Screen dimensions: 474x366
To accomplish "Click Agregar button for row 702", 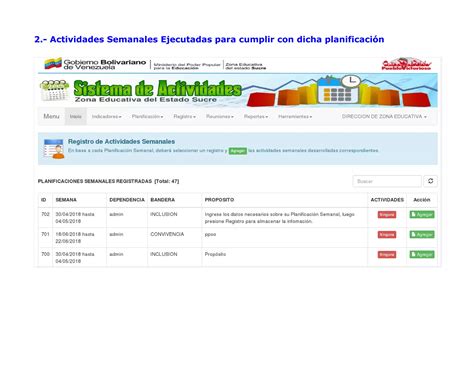I will (422, 214).
